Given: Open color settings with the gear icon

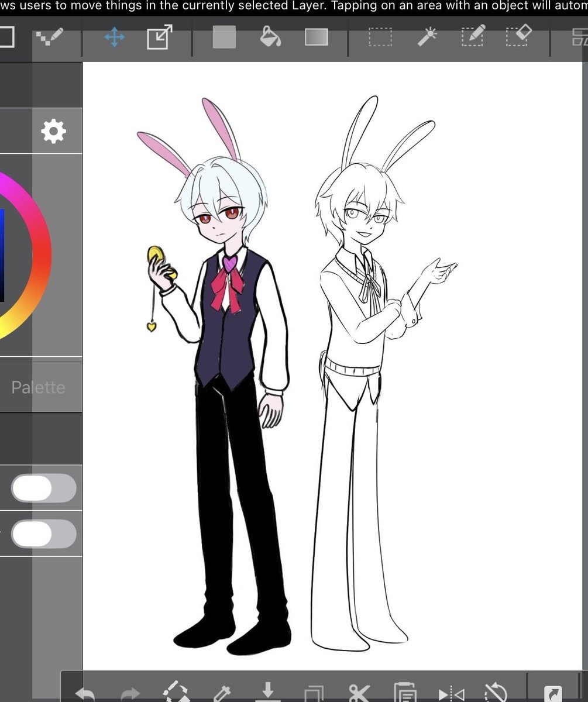Looking at the screenshot, I should click(53, 131).
